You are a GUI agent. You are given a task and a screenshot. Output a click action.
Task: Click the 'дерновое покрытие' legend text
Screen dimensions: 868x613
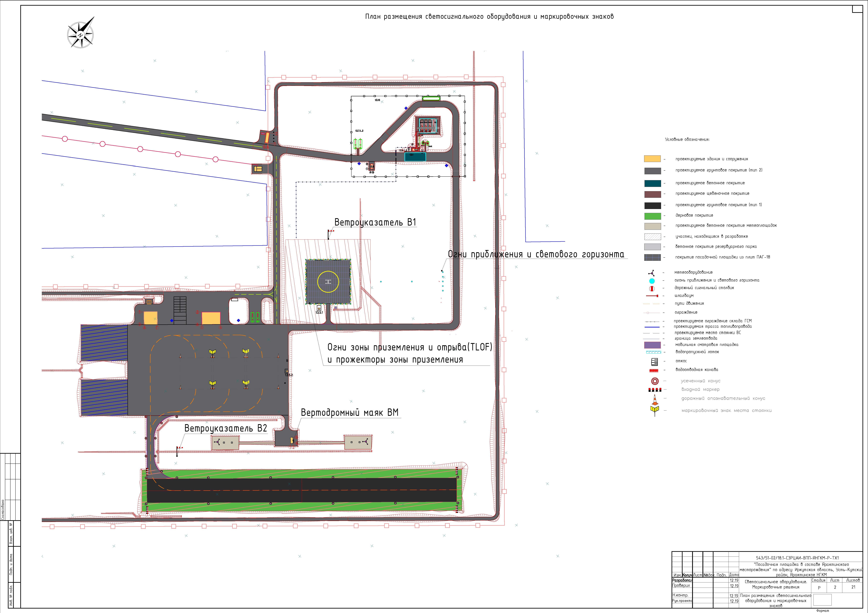(694, 215)
